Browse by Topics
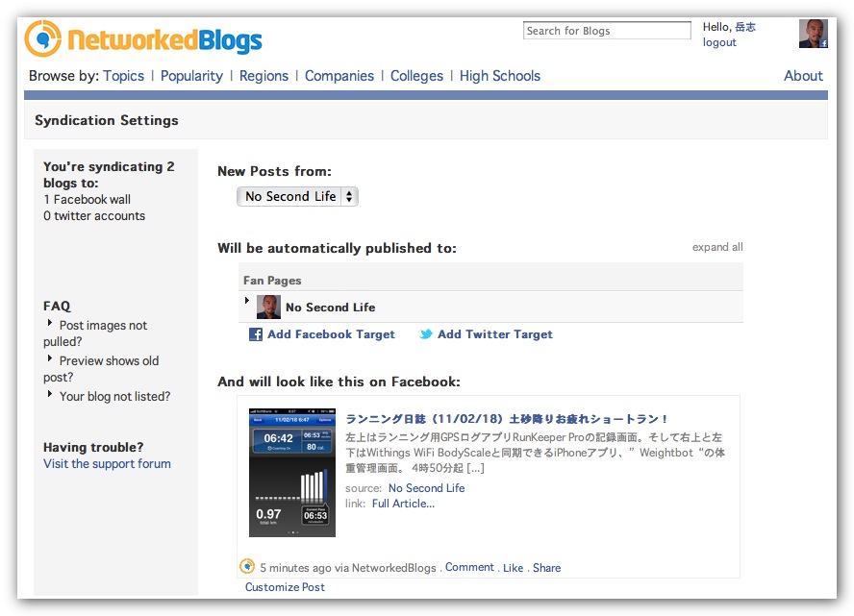The image size is (854, 616). pyautogui.click(x=124, y=76)
